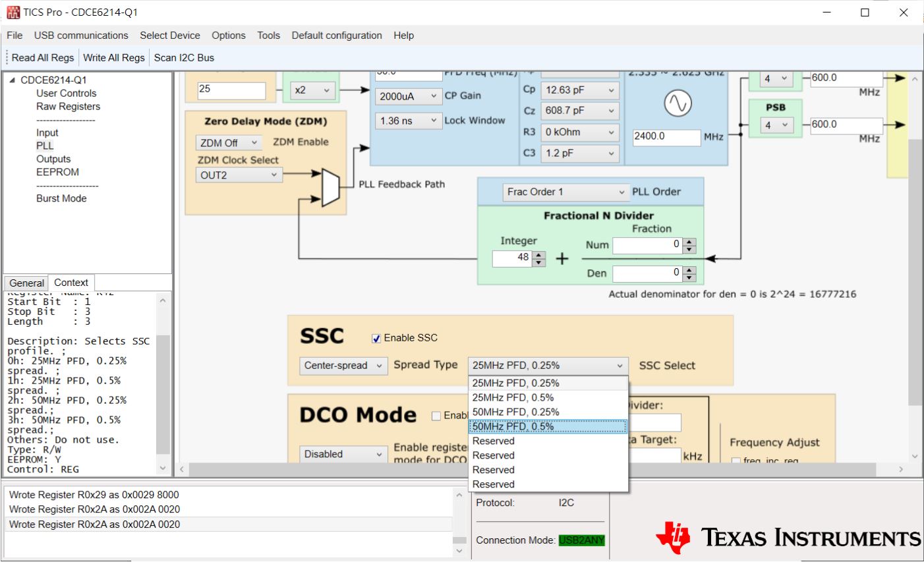Click the Den fraction input field
924x562 pixels.
pyautogui.click(x=648, y=273)
